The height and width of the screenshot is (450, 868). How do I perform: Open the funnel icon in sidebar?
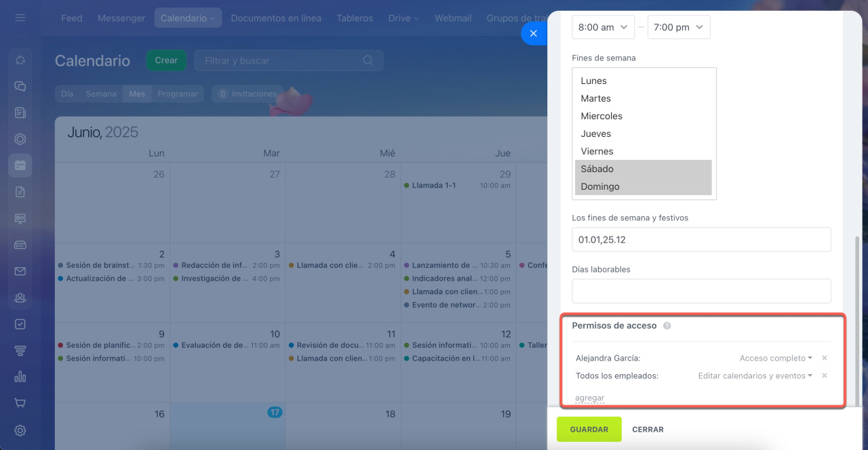20,350
